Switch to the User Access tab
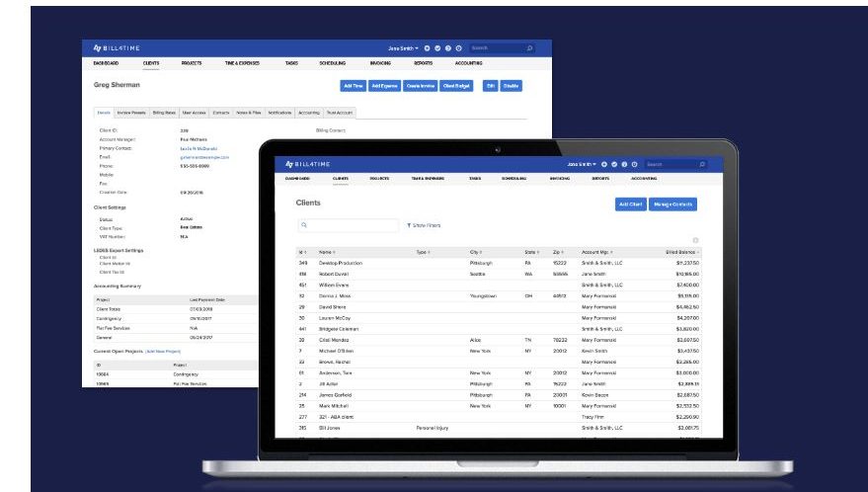The height and width of the screenshot is (492, 868). (194, 113)
